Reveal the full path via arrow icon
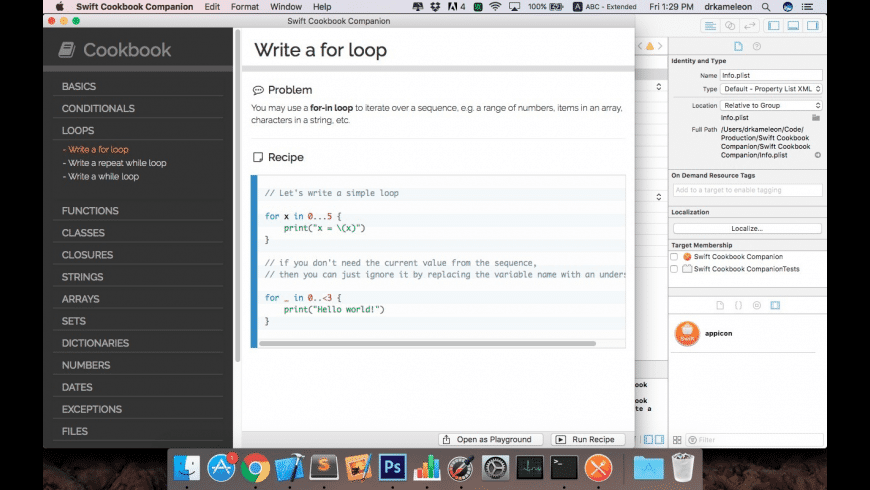The image size is (870, 490). click(x=818, y=155)
